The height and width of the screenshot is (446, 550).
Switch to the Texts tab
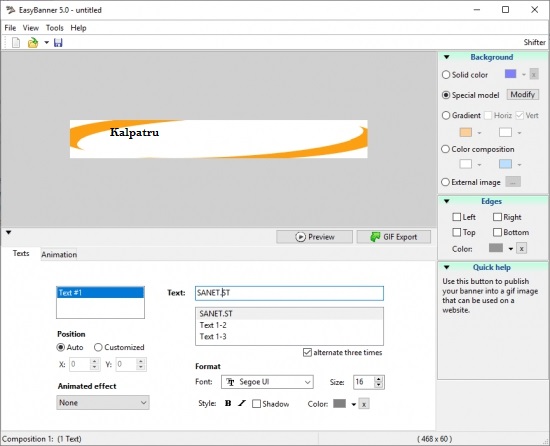click(x=21, y=253)
